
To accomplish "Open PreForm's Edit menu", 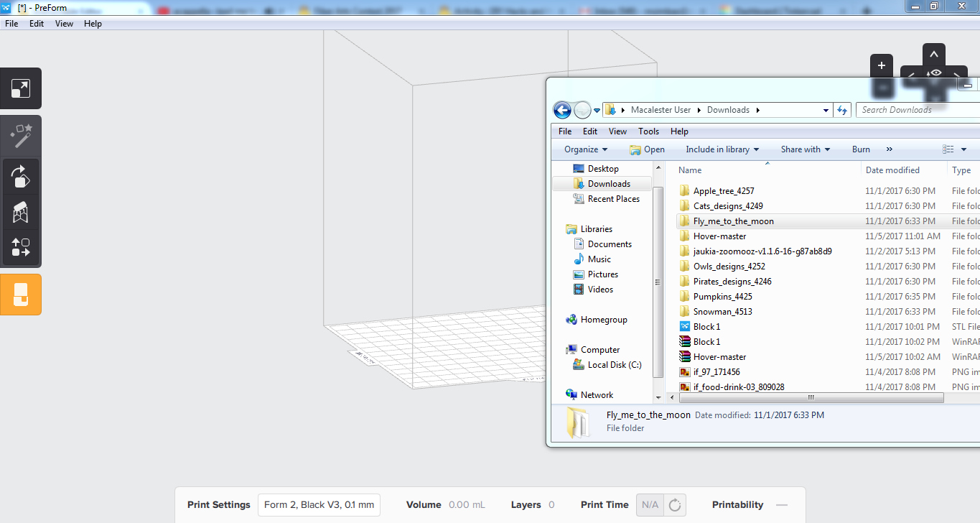I will 37,24.
